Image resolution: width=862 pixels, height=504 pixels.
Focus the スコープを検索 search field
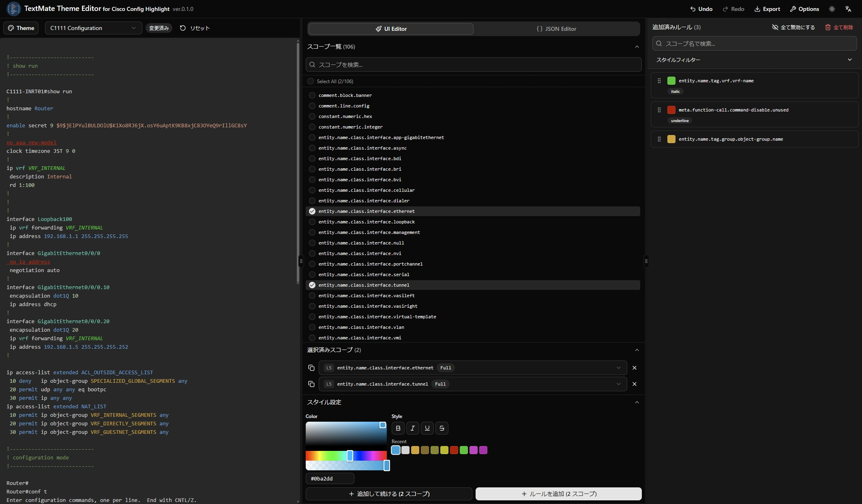[x=474, y=64]
